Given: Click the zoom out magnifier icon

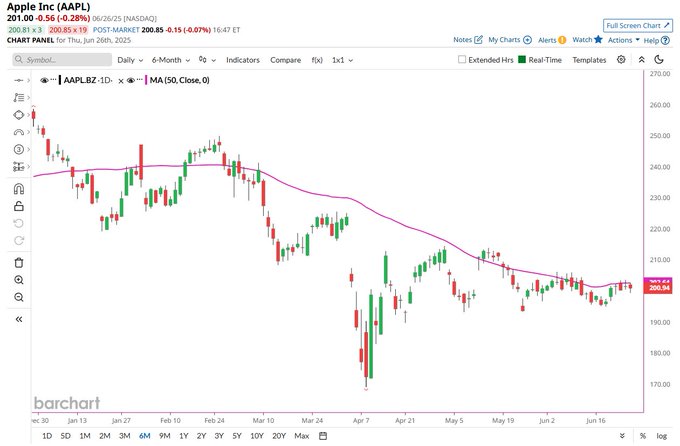Looking at the screenshot, I should (x=18, y=297).
